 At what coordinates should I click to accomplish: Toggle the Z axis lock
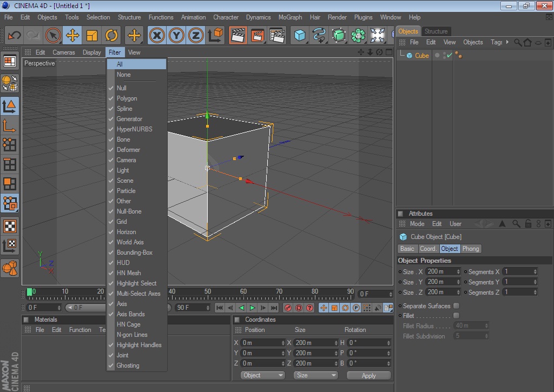point(196,35)
